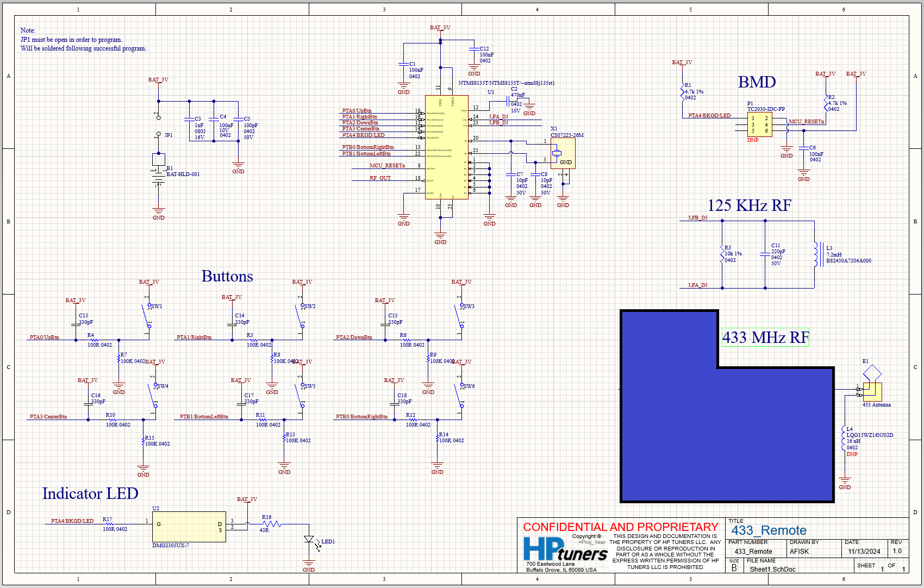Click the '125 KHz RF' heading
The image size is (924, 588).
[x=749, y=205]
